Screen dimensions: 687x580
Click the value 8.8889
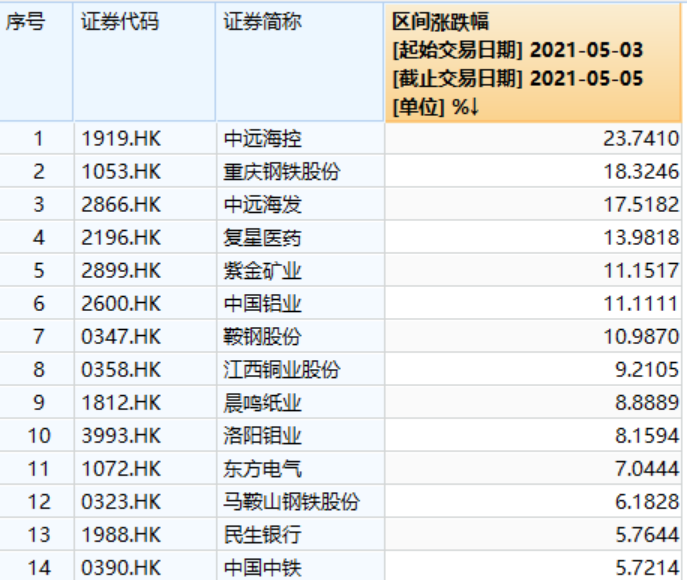tap(647, 403)
